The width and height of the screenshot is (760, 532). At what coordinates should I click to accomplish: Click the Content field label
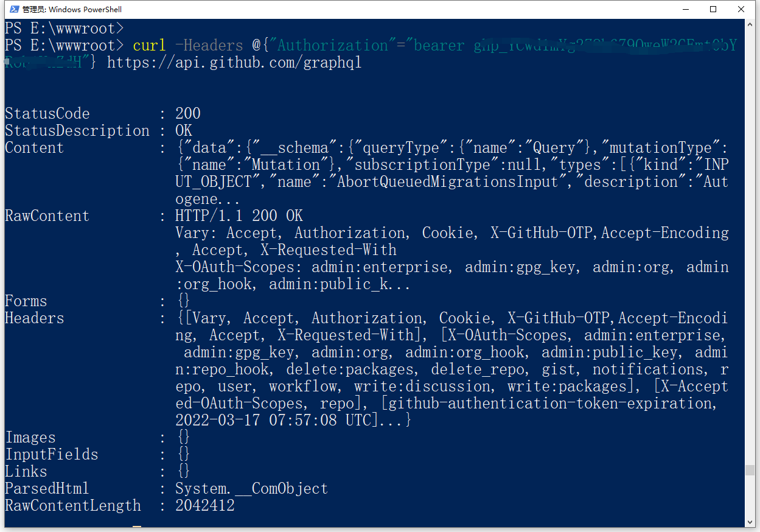point(34,147)
